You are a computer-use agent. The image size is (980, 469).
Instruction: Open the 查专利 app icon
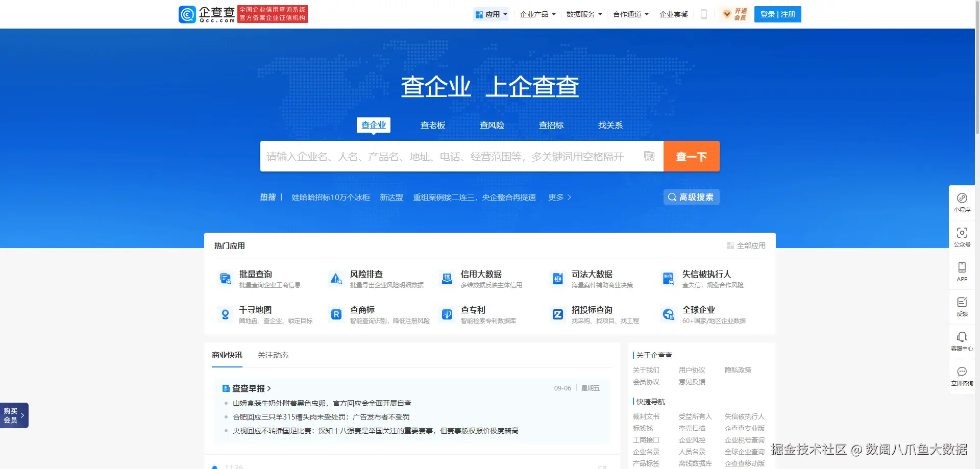pos(447,314)
